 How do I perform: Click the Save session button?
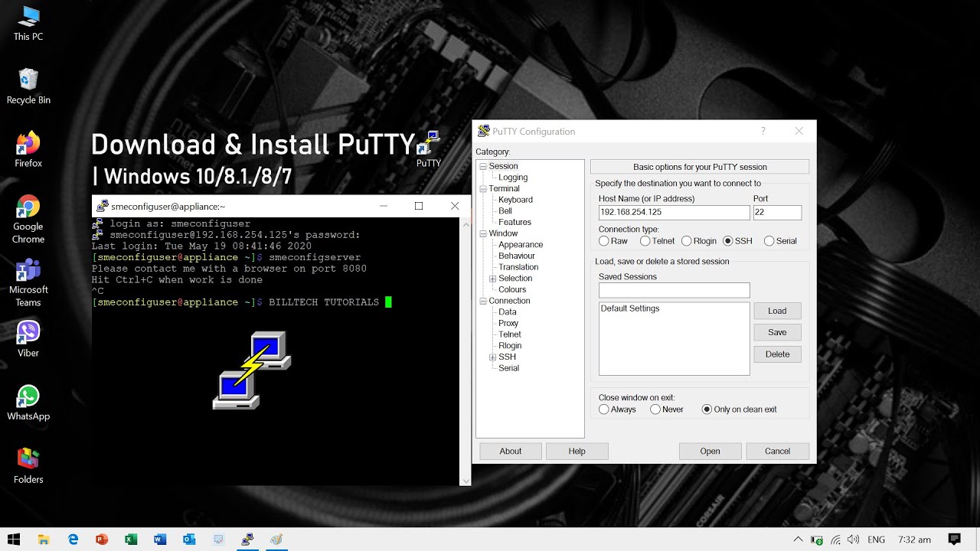(x=777, y=332)
